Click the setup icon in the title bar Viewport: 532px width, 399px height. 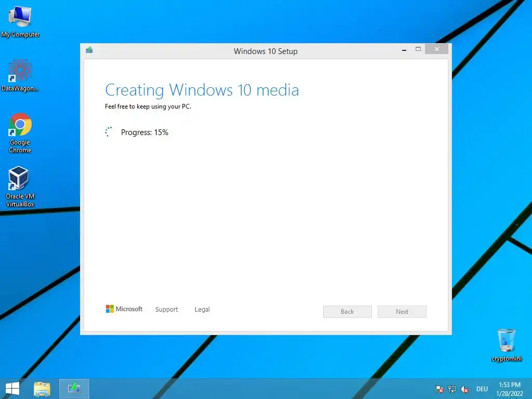[89, 50]
